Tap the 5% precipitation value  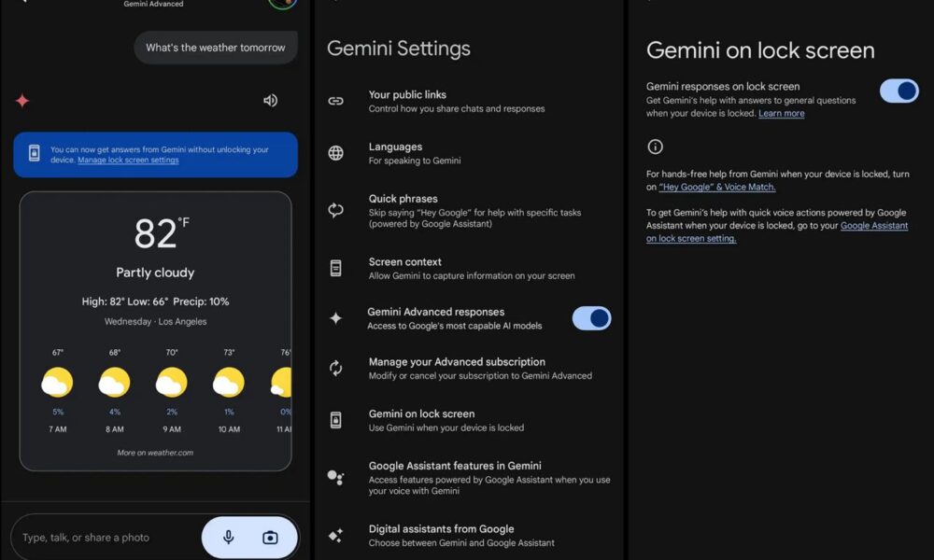pyautogui.click(x=58, y=412)
